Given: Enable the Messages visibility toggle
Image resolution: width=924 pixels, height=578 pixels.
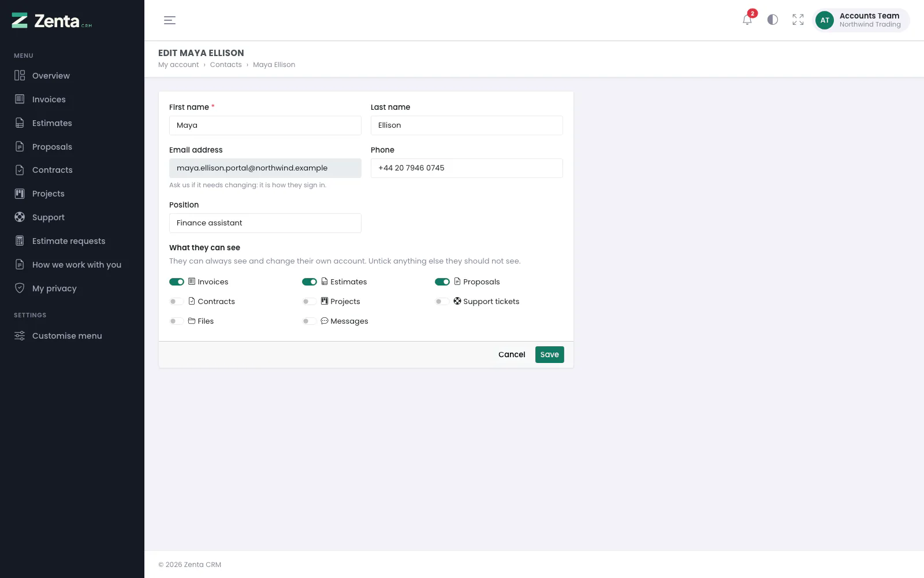Looking at the screenshot, I should pyautogui.click(x=310, y=321).
